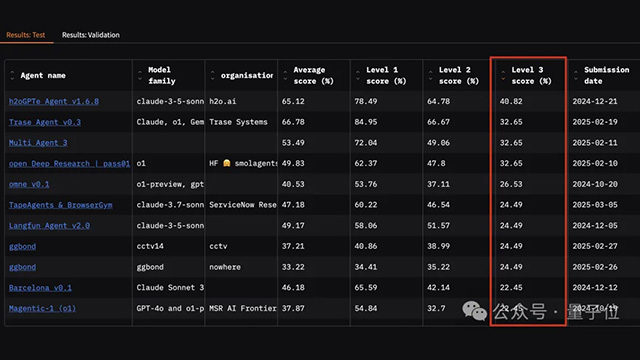Sort by Level 2 score icon
This screenshot has height=360, width=640.
point(430,76)
